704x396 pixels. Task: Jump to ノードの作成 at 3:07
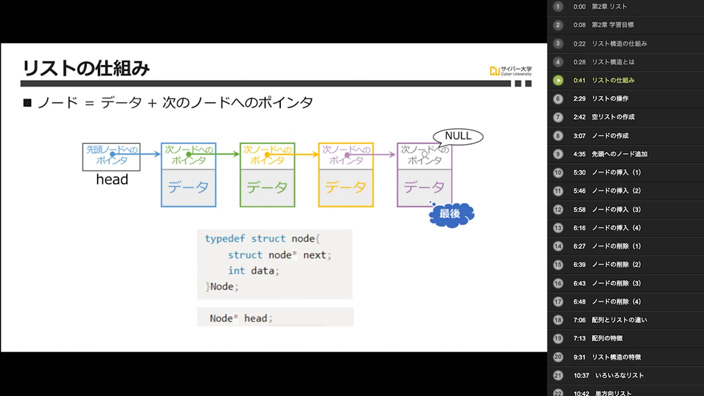pos(625,136)
